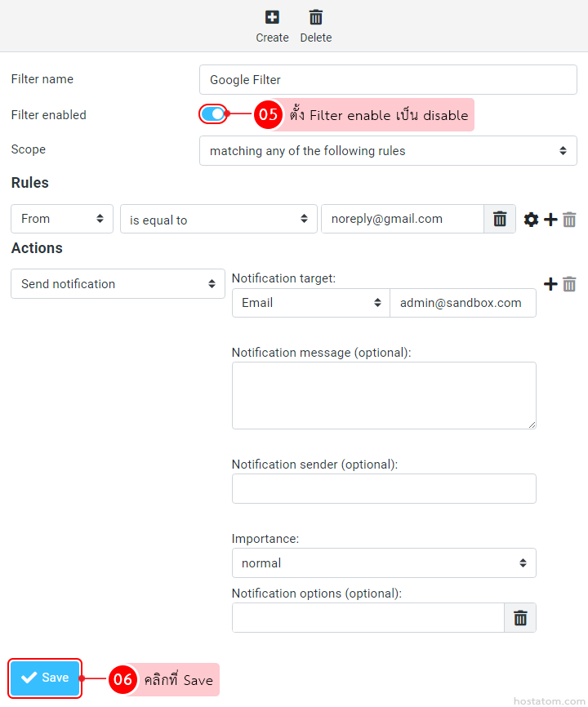
Task: Add a new action with plus icon
Action: (551, 284)
